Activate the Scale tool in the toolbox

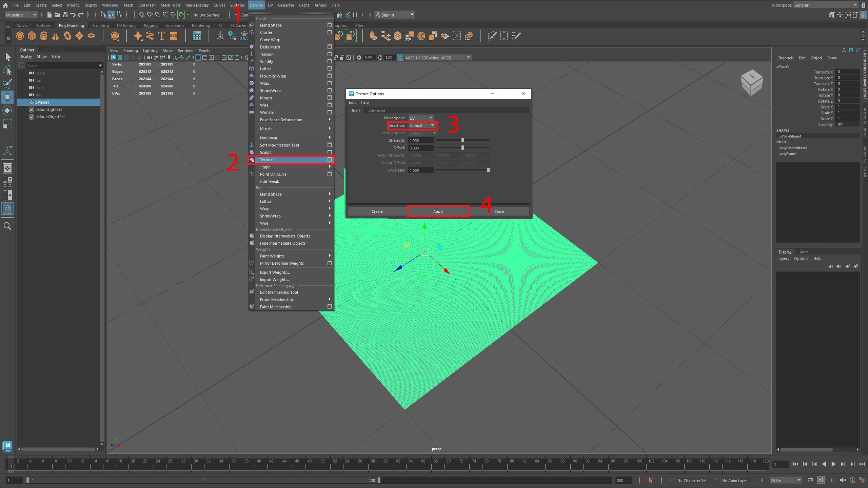click(x=7, y=124)
